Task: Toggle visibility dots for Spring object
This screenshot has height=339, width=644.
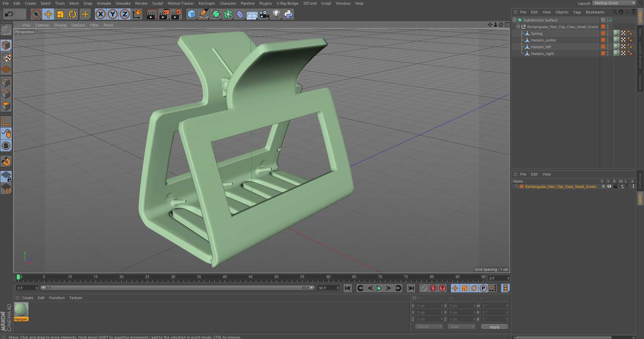Action: [x=608, y=33]
